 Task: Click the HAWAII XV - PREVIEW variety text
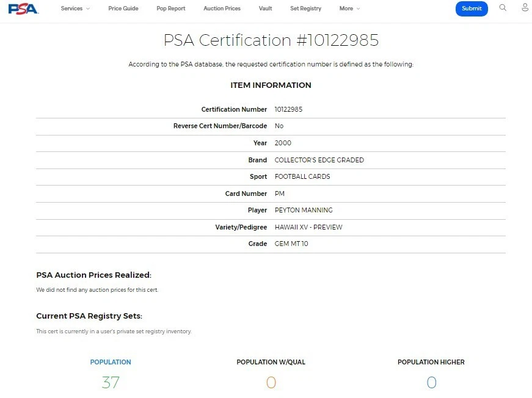click(x=308, y=227)
